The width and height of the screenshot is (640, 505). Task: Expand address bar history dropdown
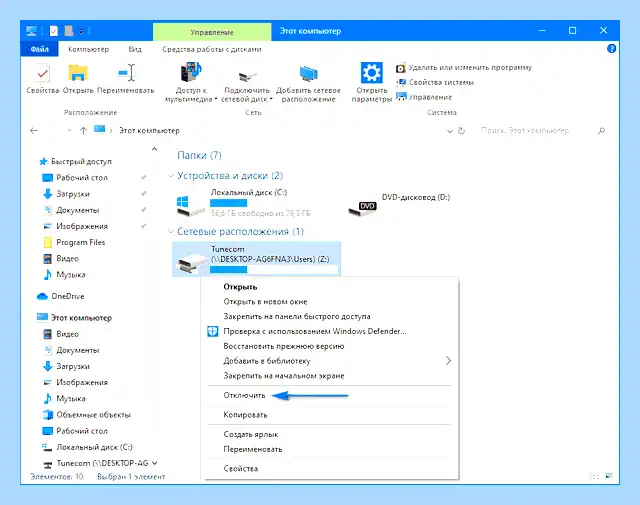pos(449,131)
